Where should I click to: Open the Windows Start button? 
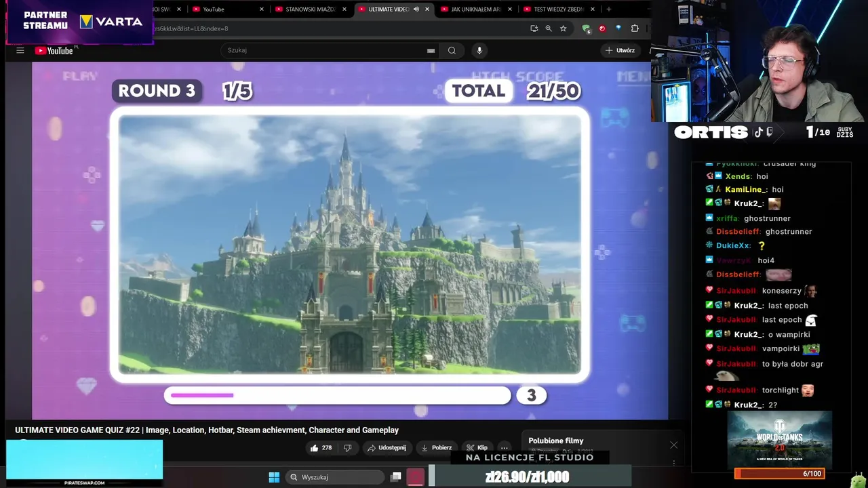[274, 477]
